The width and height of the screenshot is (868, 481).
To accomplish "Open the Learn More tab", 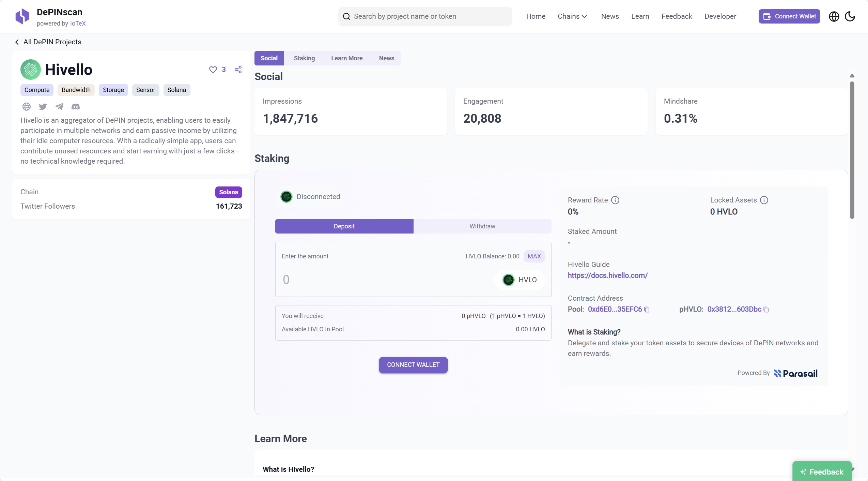I will coord(346,58).
